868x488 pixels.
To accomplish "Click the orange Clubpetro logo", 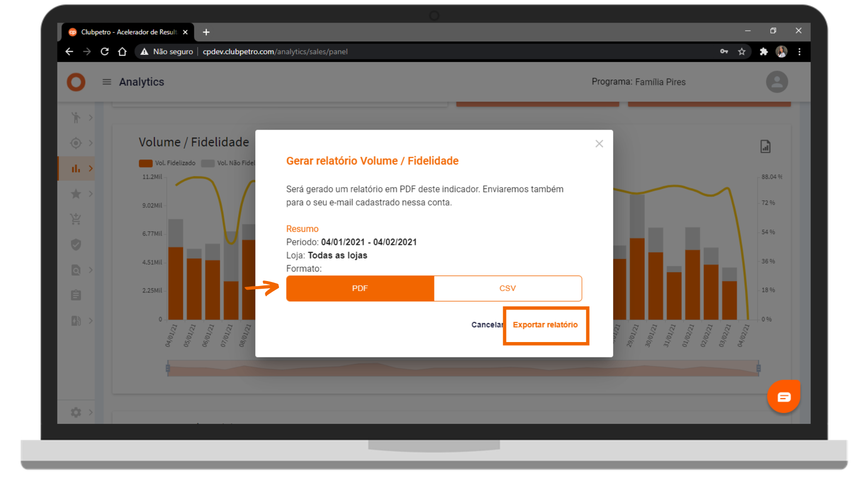I will click(76, 82).
